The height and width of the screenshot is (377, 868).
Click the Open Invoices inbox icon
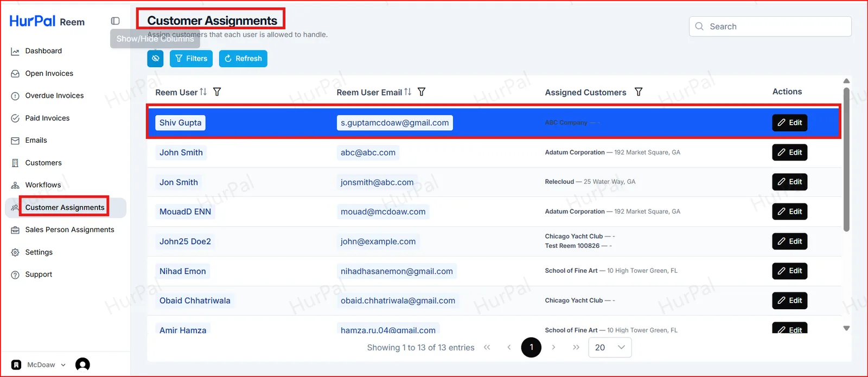15,74
